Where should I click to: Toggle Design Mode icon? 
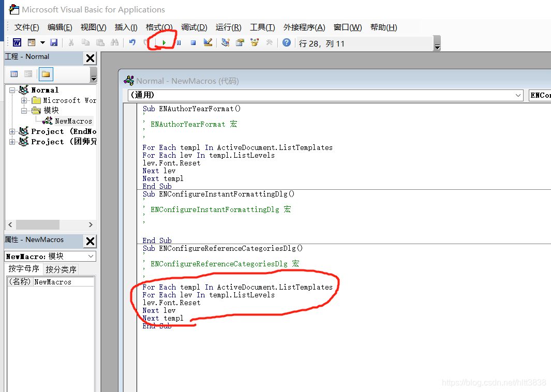208,42
